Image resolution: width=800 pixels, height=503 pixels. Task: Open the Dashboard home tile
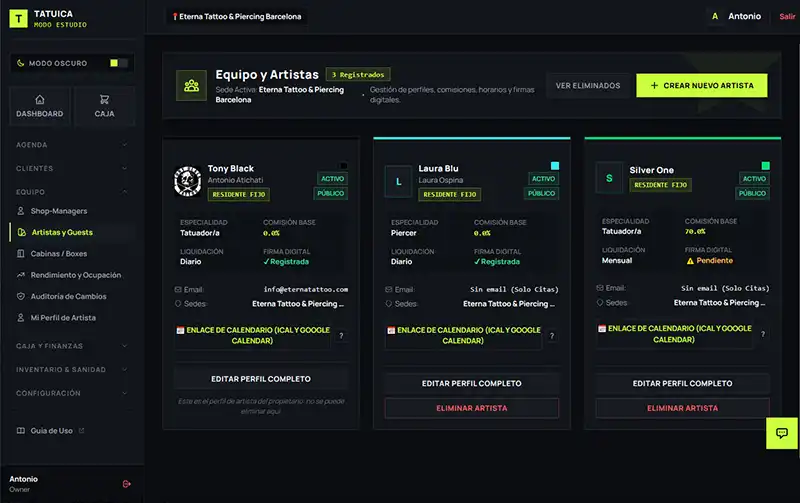tap(40, 106)
